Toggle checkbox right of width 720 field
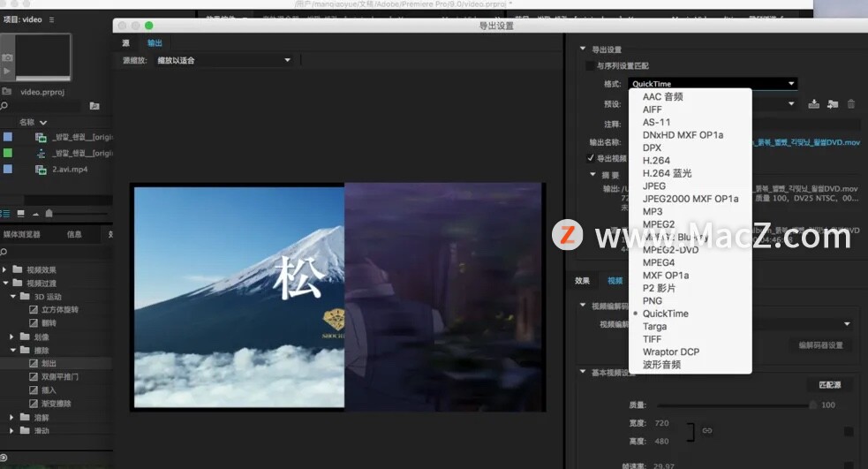Viewport: 868px width, 469px height. tap(849, 431)
